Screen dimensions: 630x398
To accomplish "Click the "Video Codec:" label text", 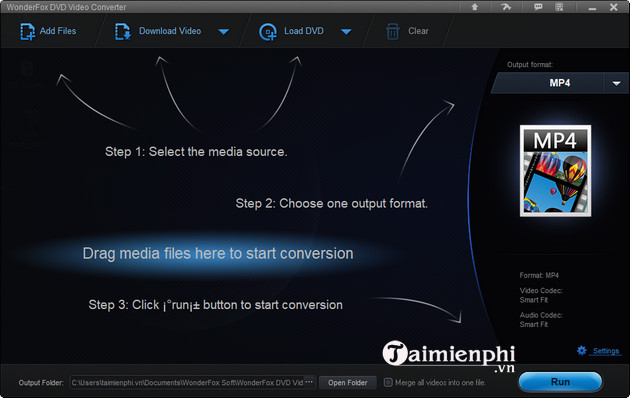I will (541, 290).
